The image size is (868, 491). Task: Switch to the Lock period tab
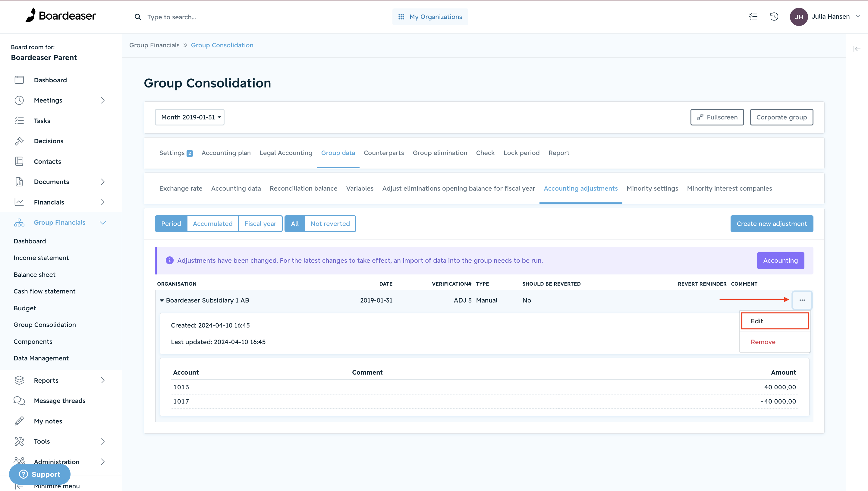[521, 153]
